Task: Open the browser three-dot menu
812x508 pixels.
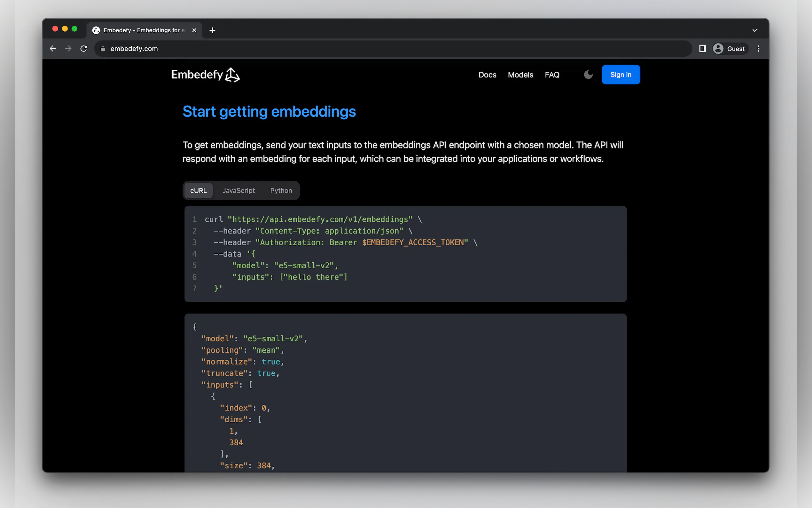Action: pyautogui.click(x=759, y=49)
